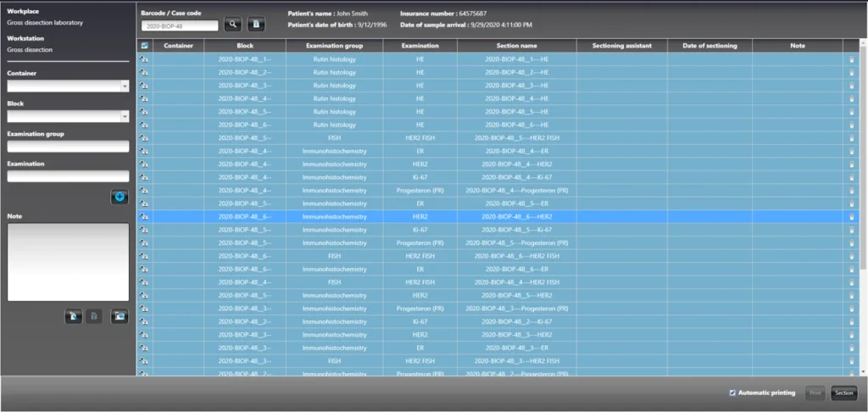Viewport: 868px width, 412px height.
Task: Delete section row 2020-BIOP-48_2---HE
Action: pyautogui.click(x=851, y=73)
